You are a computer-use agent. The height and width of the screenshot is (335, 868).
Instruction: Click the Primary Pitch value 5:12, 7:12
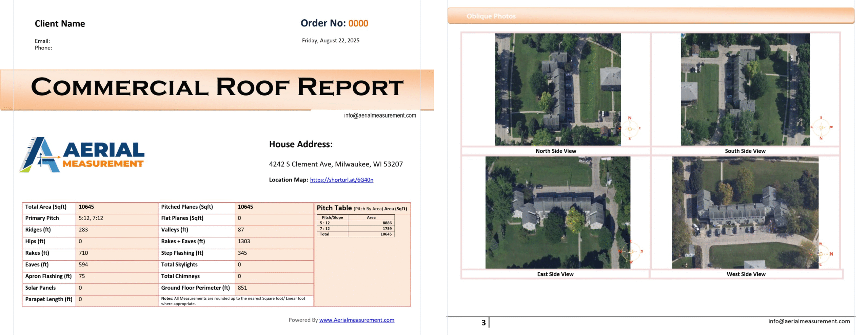(x=91, y=218)
